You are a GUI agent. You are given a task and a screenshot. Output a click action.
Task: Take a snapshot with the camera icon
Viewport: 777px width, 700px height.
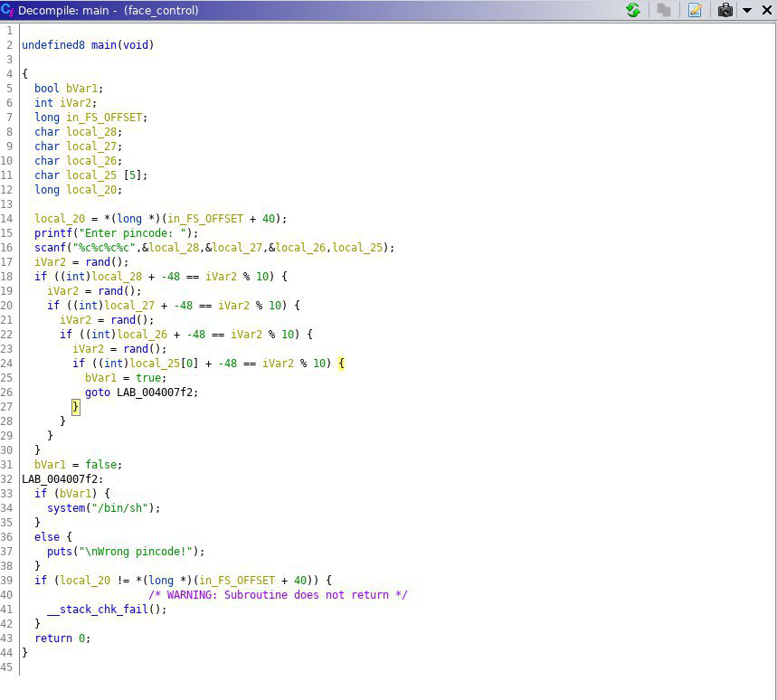click(x=725, y=10)
